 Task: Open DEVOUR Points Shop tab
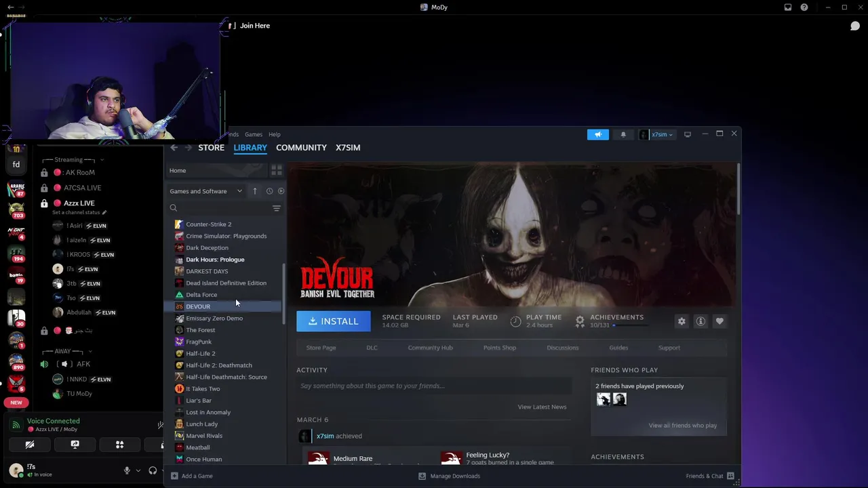tap(500, 348)
